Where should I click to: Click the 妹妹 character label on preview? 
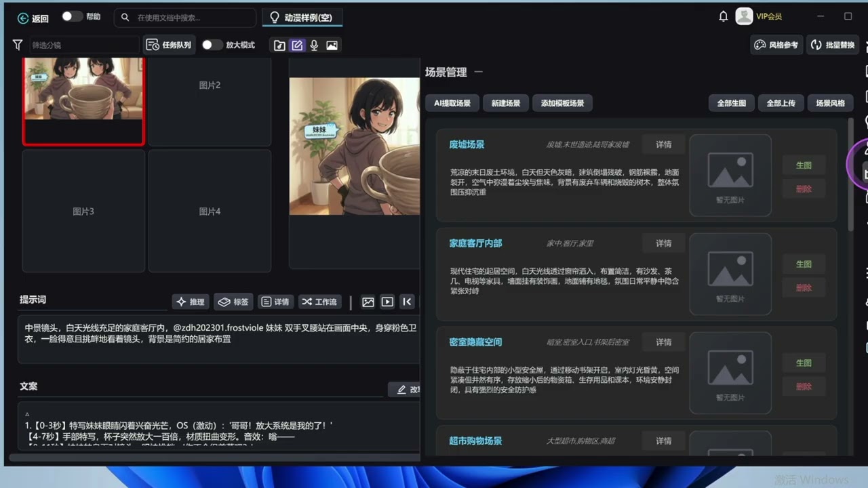319,131
